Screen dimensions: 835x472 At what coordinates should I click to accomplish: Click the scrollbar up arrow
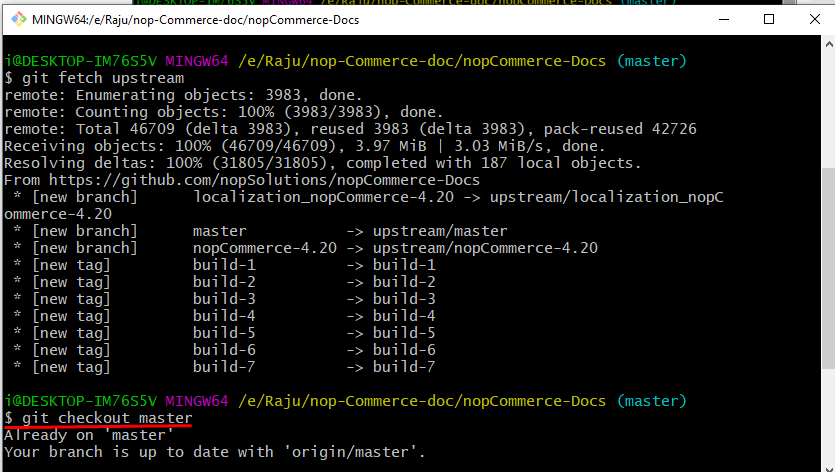829,45
